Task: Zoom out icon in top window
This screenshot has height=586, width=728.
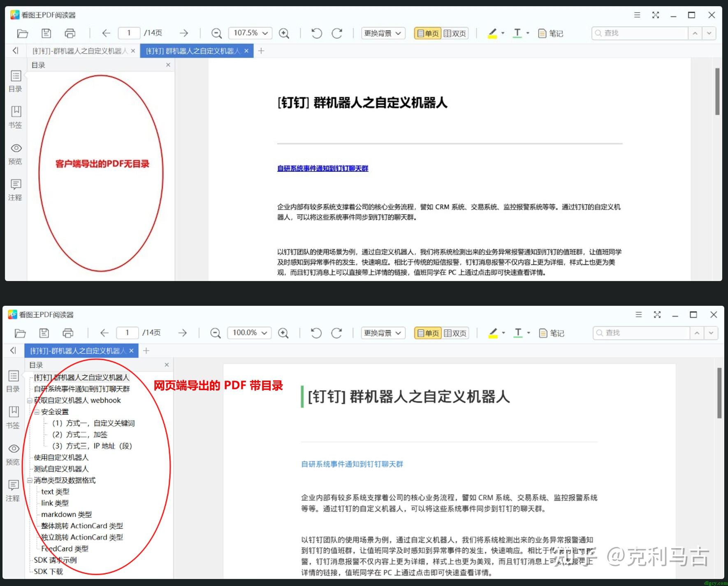Action: [x=216, y=33]
